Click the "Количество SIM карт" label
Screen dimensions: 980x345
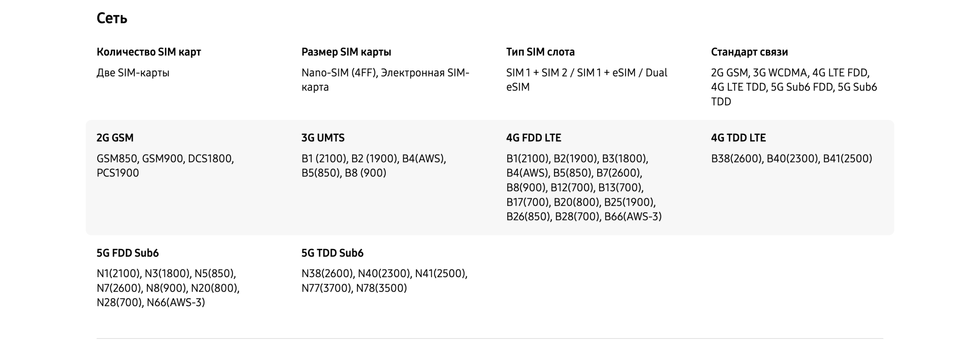click(149, 52)
